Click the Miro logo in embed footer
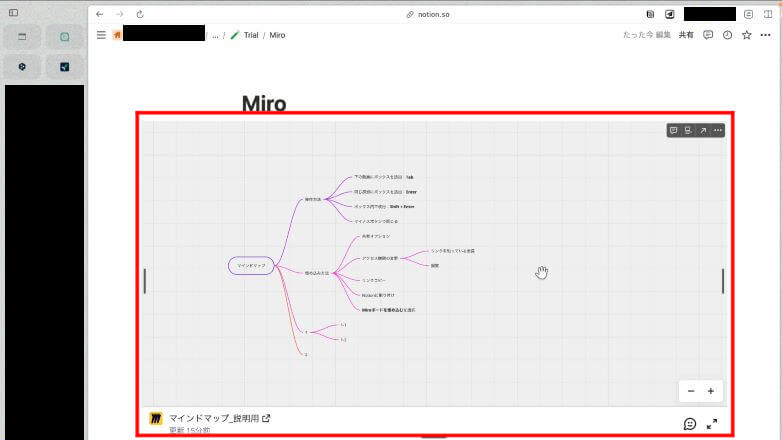The width and height of the screenshot is (782, 440). [156, 418]
